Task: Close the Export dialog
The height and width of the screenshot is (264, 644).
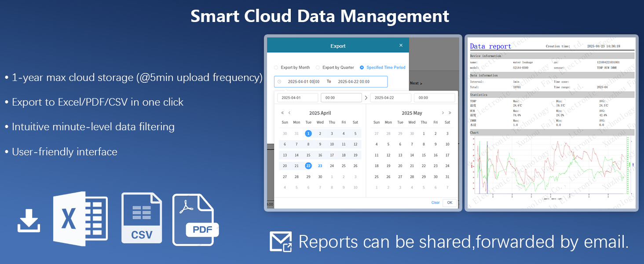Action: (401, 45)
